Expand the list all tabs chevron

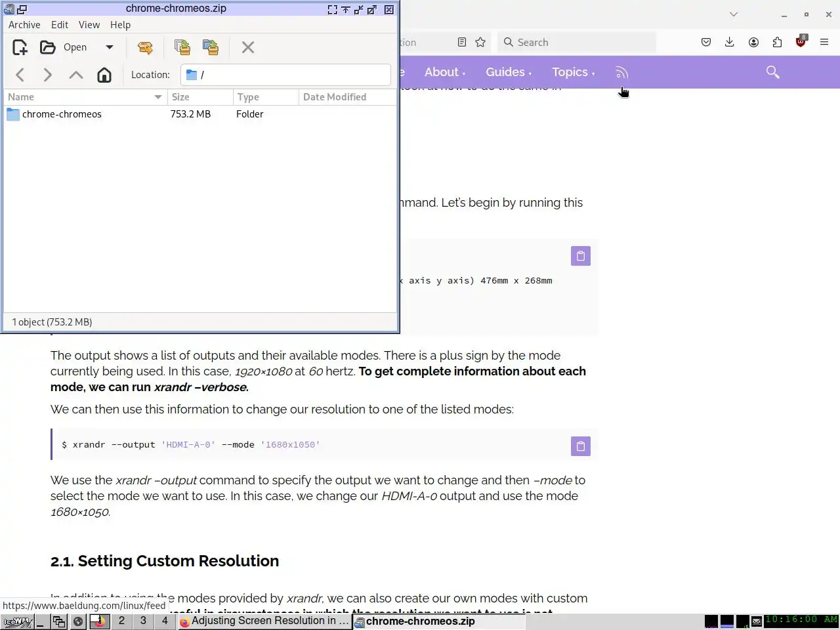coord(734,14)
